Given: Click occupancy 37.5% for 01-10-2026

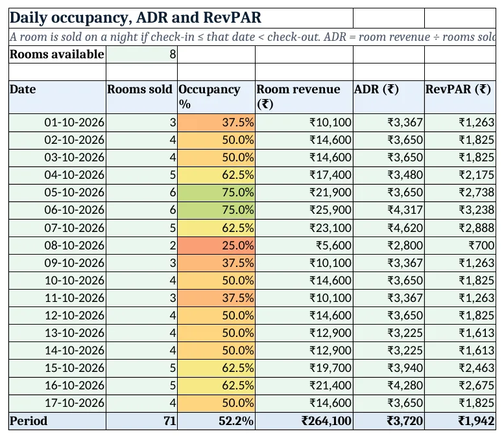Looking at the screenshot, I should (216, 122).
